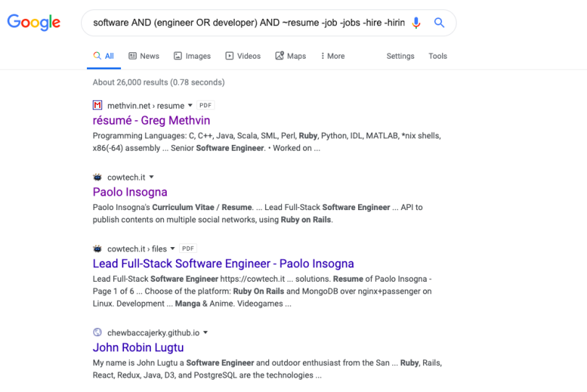Click the three-dot icon beside More

point(322,56)
